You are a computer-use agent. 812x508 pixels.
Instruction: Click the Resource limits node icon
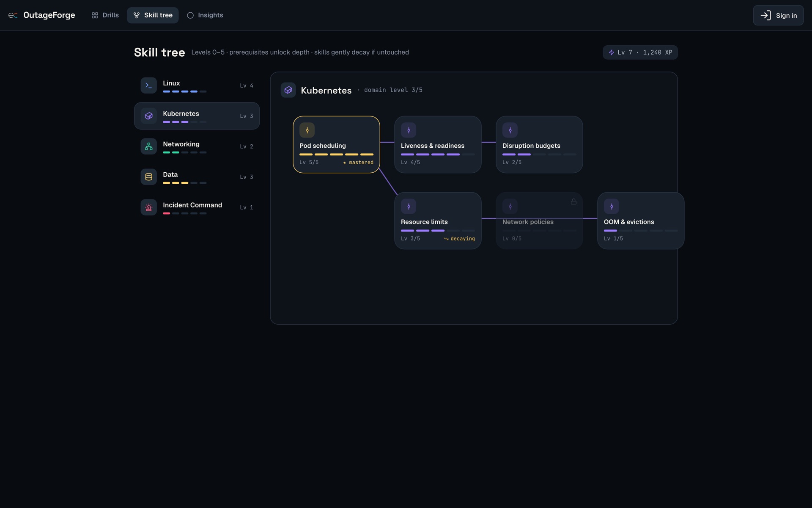[409, 207]
